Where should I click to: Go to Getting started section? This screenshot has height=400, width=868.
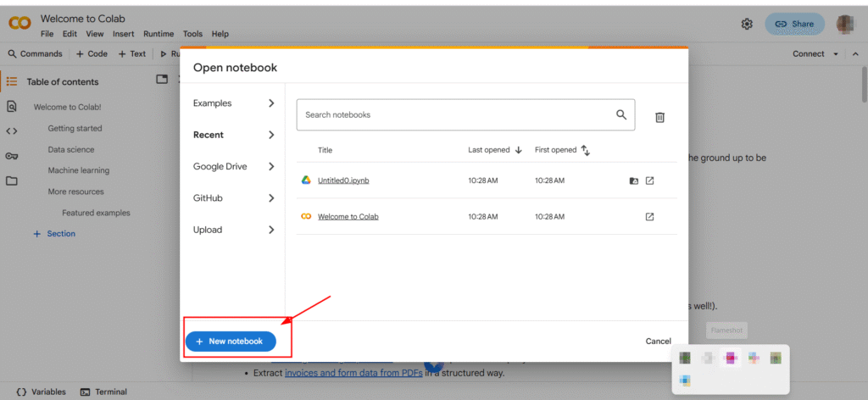tap(75, 128)
